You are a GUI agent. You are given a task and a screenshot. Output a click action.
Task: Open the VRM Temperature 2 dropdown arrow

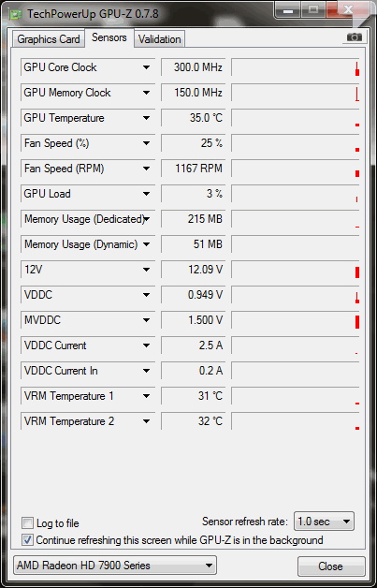(x=146, y=421)
